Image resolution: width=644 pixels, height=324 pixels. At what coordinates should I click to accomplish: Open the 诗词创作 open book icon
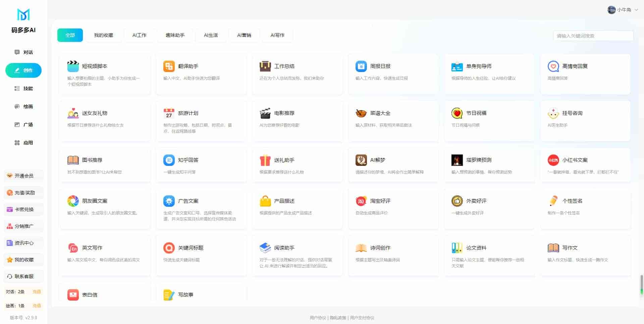(x=361, y=248)
